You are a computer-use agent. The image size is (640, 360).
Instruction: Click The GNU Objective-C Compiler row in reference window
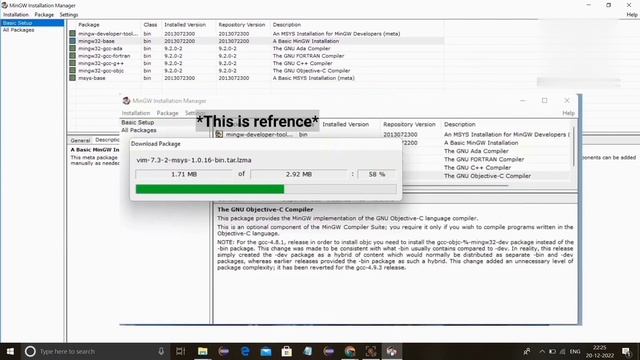(x=487, y=176)
